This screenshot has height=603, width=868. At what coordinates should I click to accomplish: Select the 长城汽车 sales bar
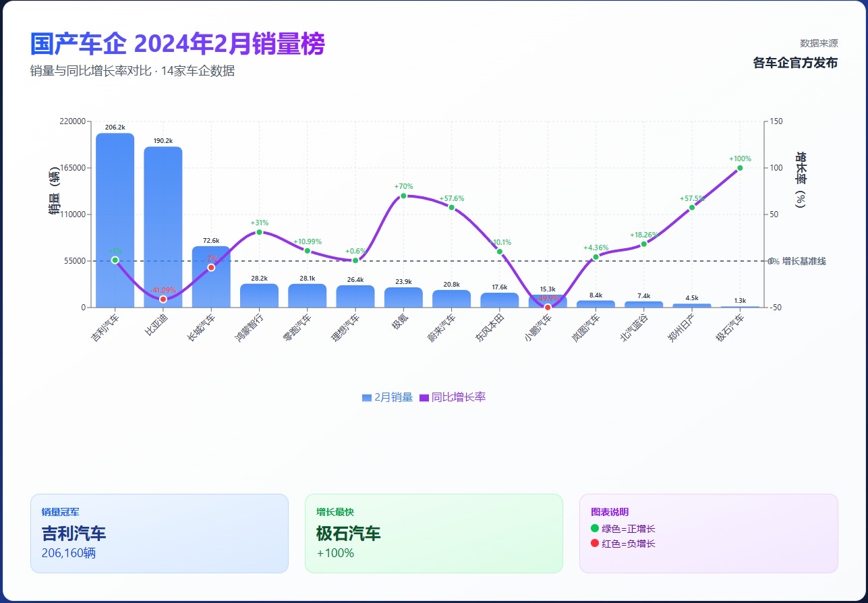tap(211, 277)
